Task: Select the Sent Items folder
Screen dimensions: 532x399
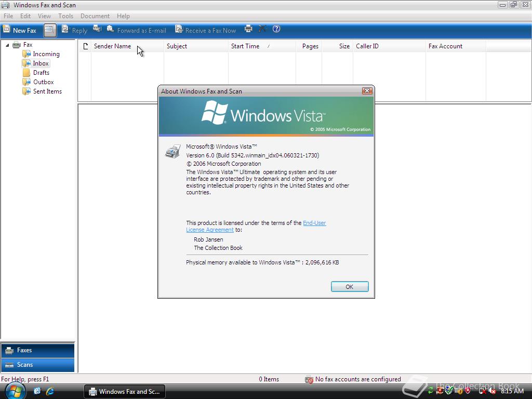Action: [42, 91]
